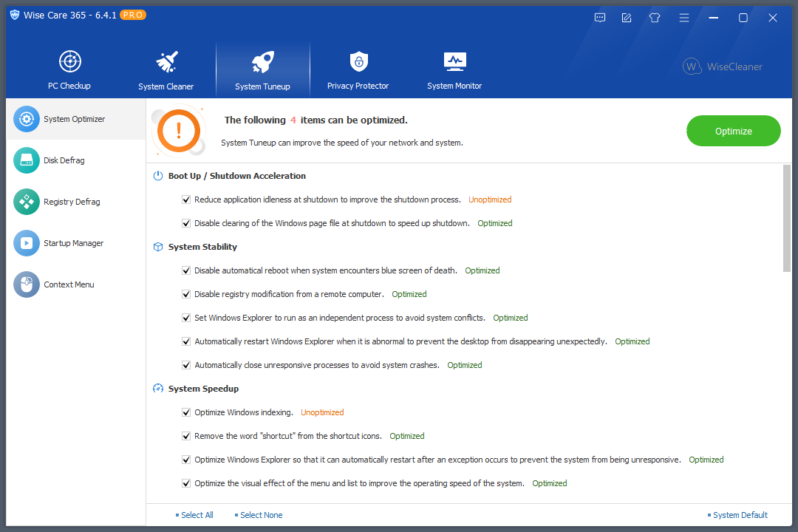This screenshot has height=532, width=798.
Task: Uncheck Optimize Windows indexing
Action: point(186,412)
